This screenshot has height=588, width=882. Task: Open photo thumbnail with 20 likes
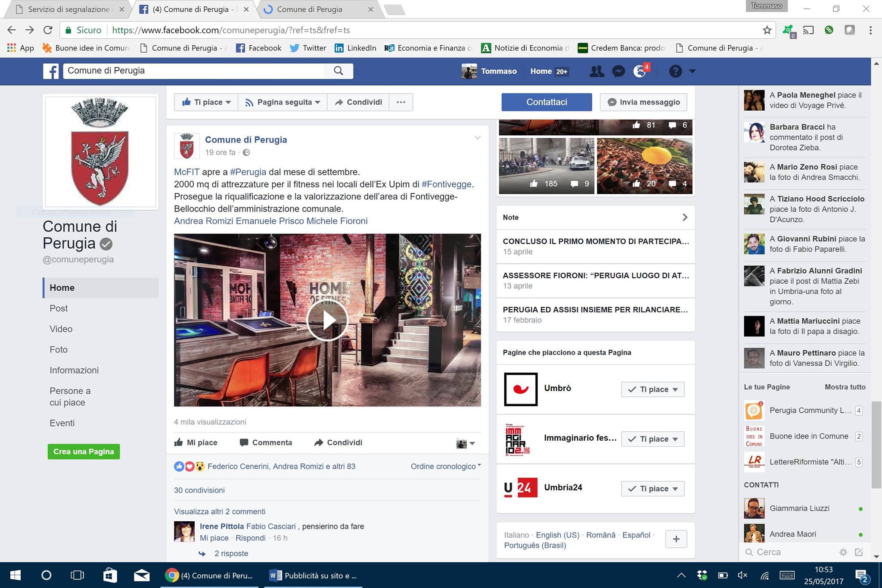tap(645, 166)
